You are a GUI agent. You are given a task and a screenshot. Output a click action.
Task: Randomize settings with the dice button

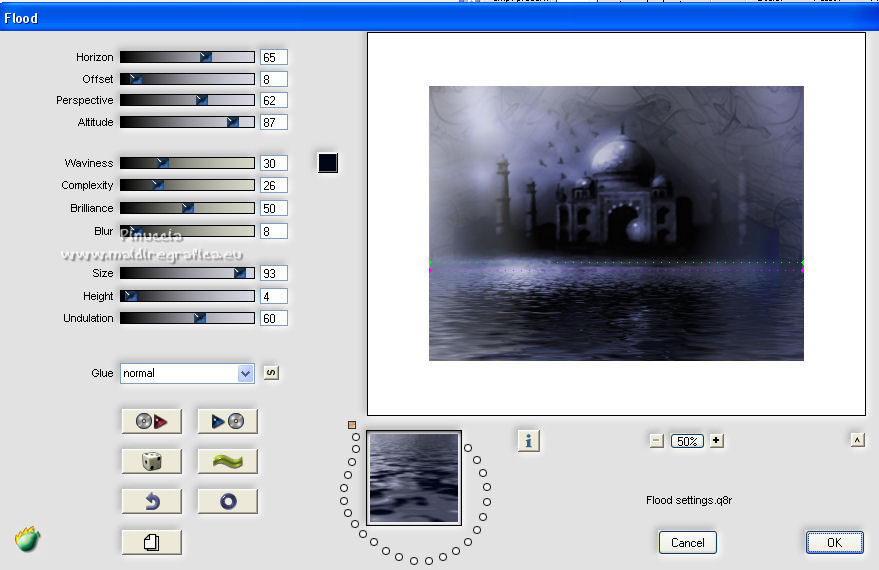(x=151, y=461)
